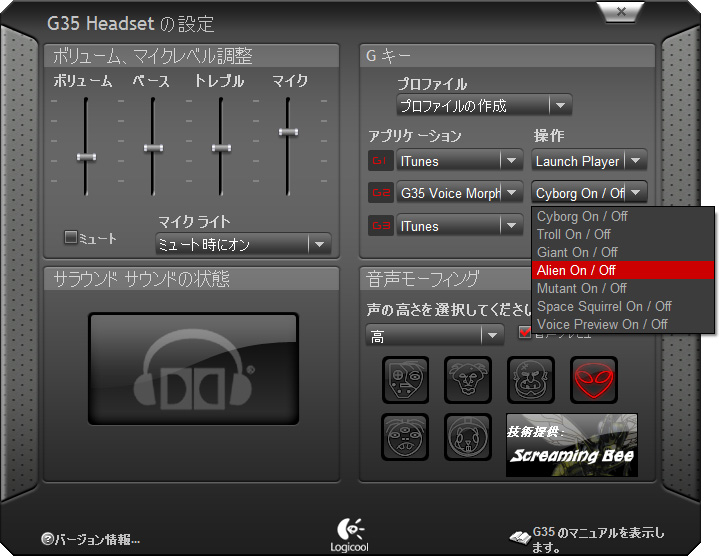Image resolution: width=719 pixels, height=556 pixels.
Task: Open the G3 iTunes application dropdown
Action: pos(459,226)
